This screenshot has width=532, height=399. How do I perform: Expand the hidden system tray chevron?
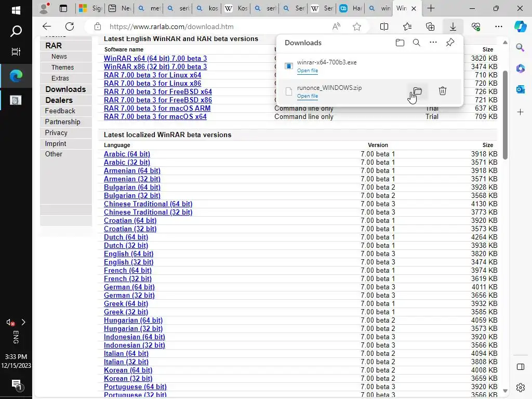coord(23,322)
